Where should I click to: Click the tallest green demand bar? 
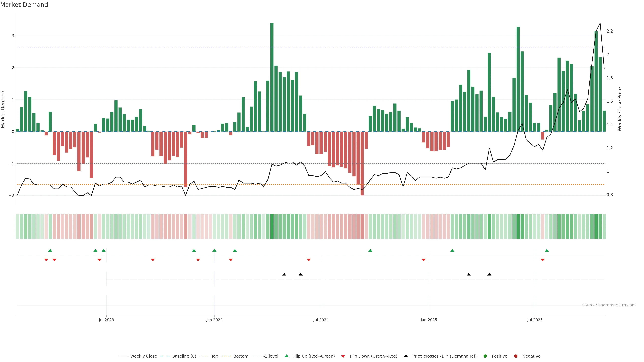pos(272,77)
